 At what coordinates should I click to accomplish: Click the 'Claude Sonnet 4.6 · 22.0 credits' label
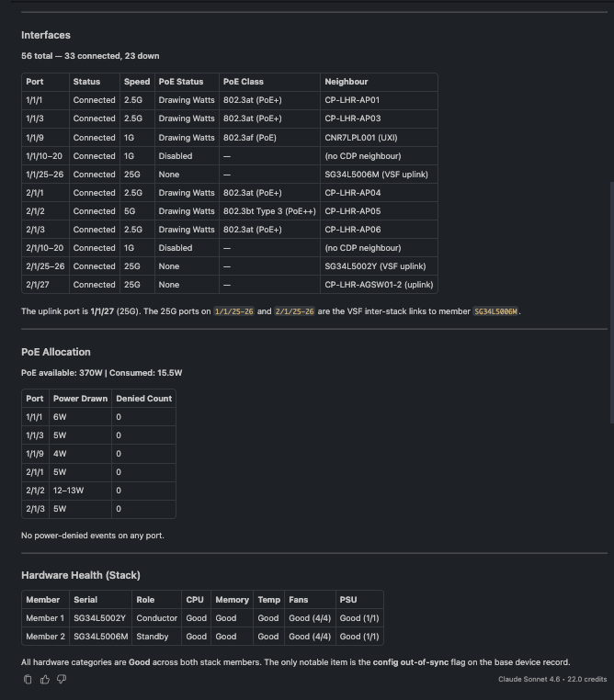pyautogui.click(x=552, y=679)
